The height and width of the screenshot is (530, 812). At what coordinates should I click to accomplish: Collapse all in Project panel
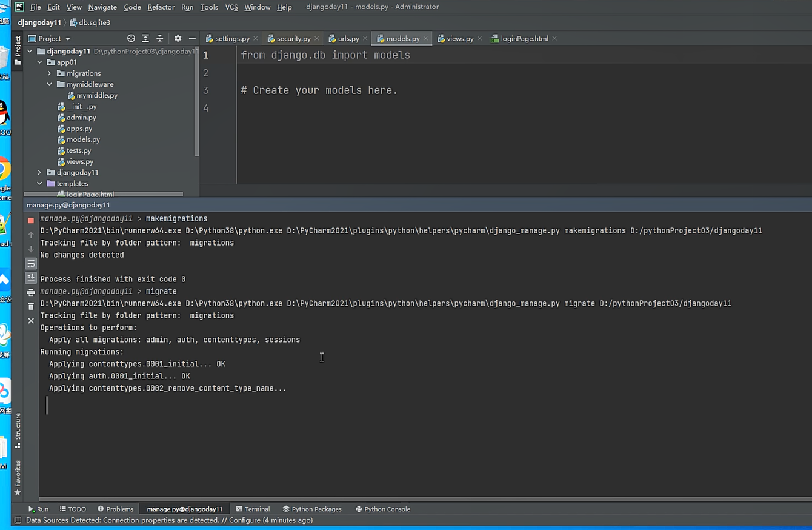click(x=160, y=38)
